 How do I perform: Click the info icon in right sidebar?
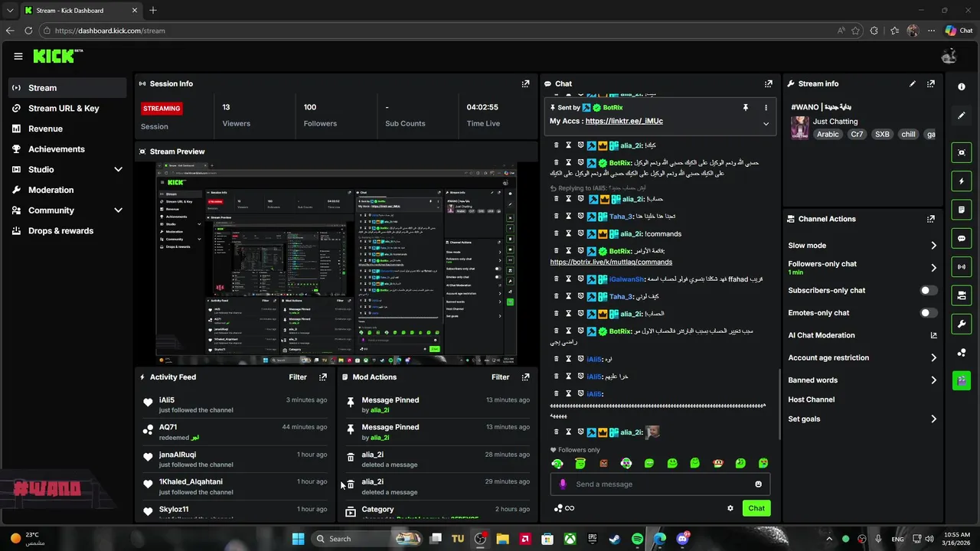click(962, 86)
